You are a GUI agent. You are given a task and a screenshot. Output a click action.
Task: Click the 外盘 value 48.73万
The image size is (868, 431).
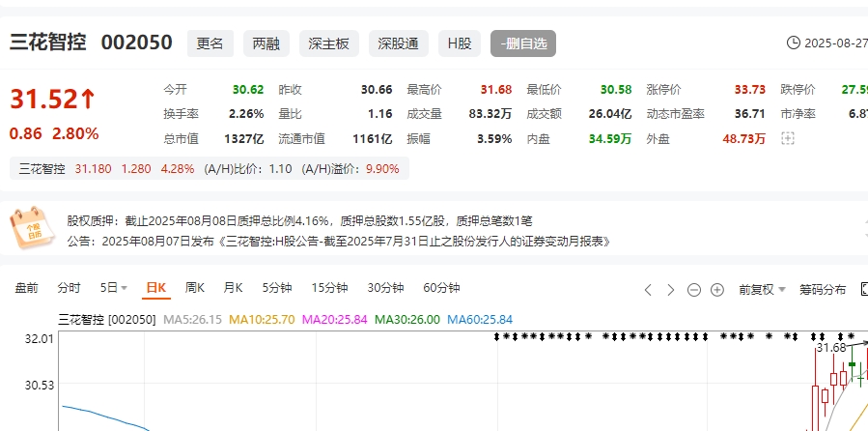743,138
